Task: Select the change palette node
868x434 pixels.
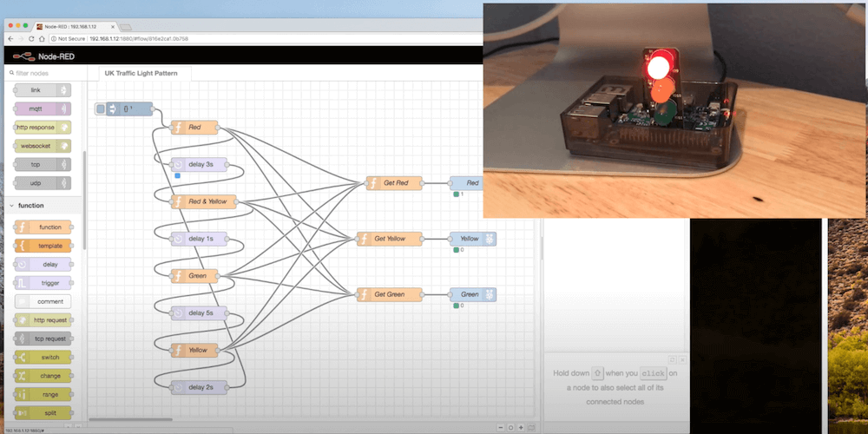Action: click(43, 376)
